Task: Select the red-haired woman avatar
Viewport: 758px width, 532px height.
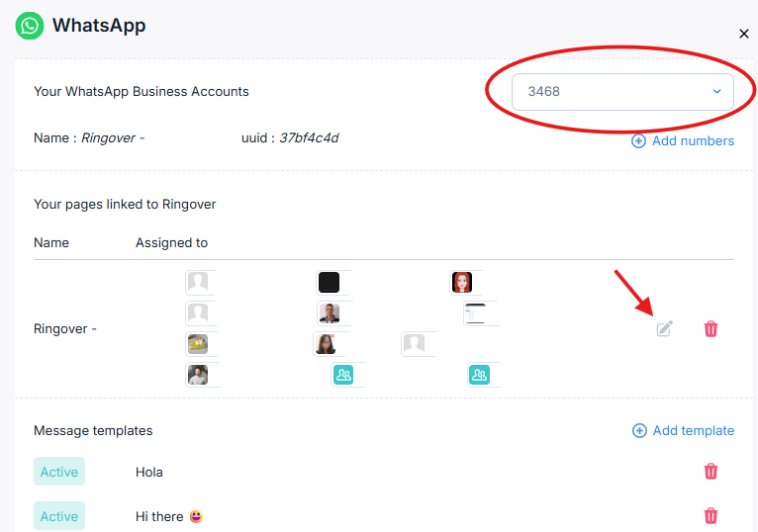Action: pos(462,282)
